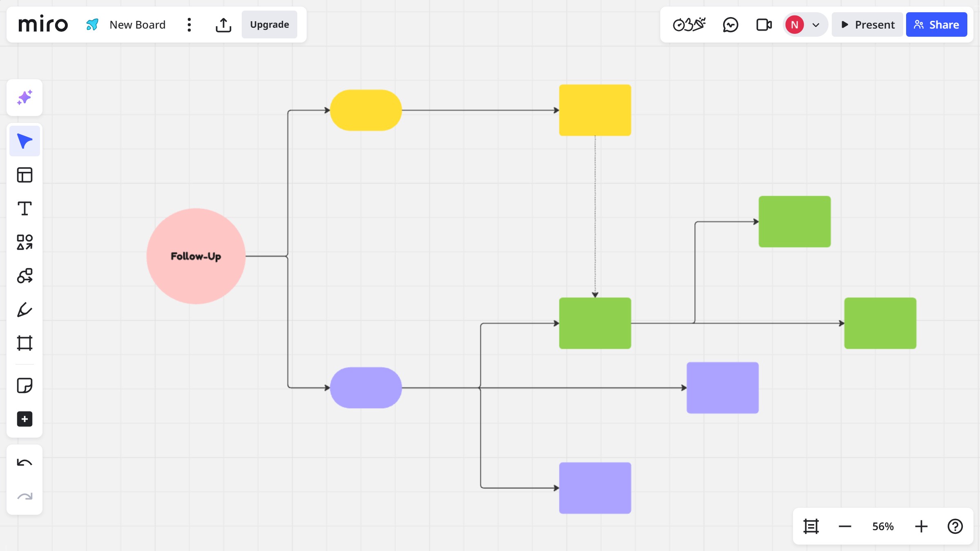
Task: Open the Miro AI assistant
Action: point(24,98)
